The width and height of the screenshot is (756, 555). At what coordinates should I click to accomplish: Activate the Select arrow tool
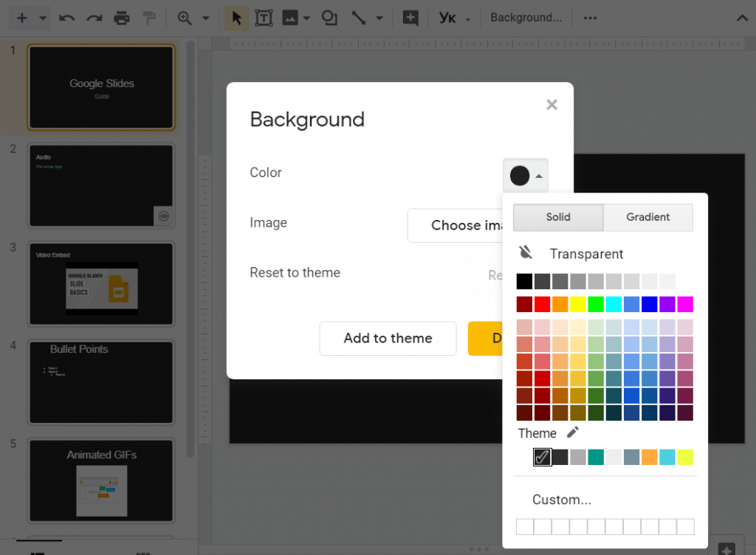pos(236,17)
